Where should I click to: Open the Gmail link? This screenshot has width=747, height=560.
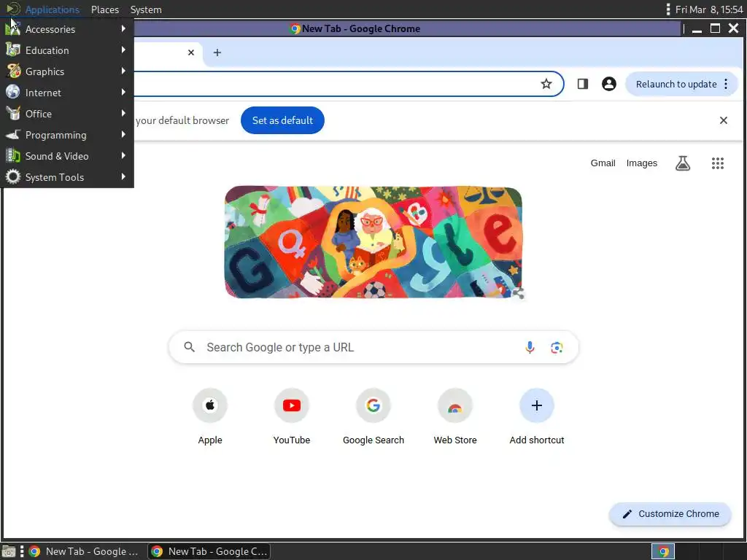pos(603,163)
